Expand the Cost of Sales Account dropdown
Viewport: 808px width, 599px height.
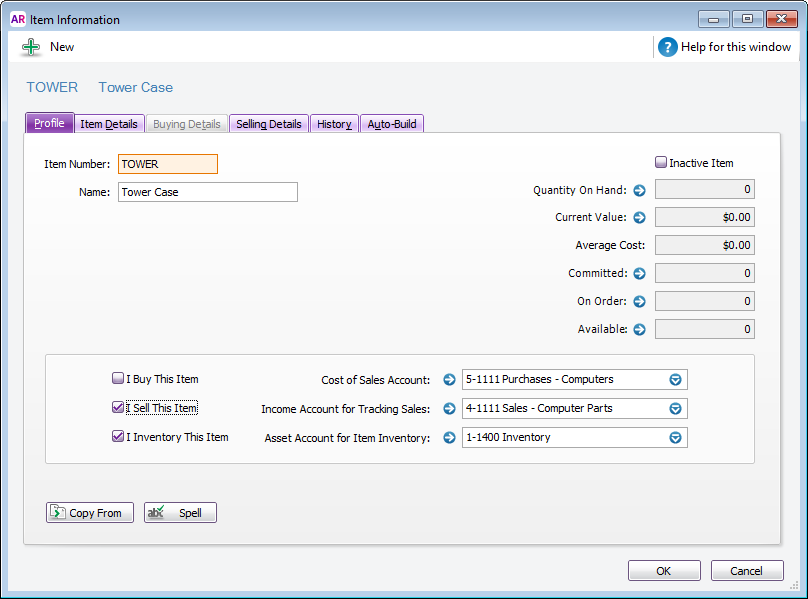[675, 380]
